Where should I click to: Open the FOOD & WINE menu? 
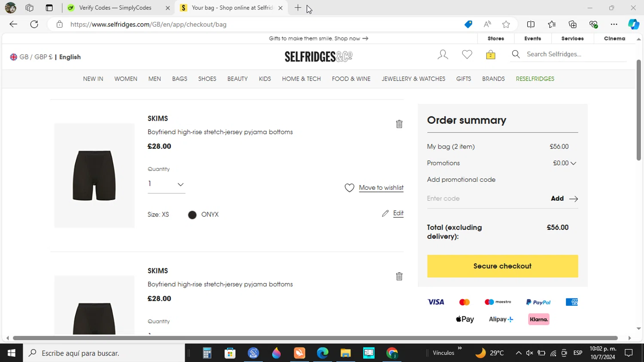[x=351, y=79]
